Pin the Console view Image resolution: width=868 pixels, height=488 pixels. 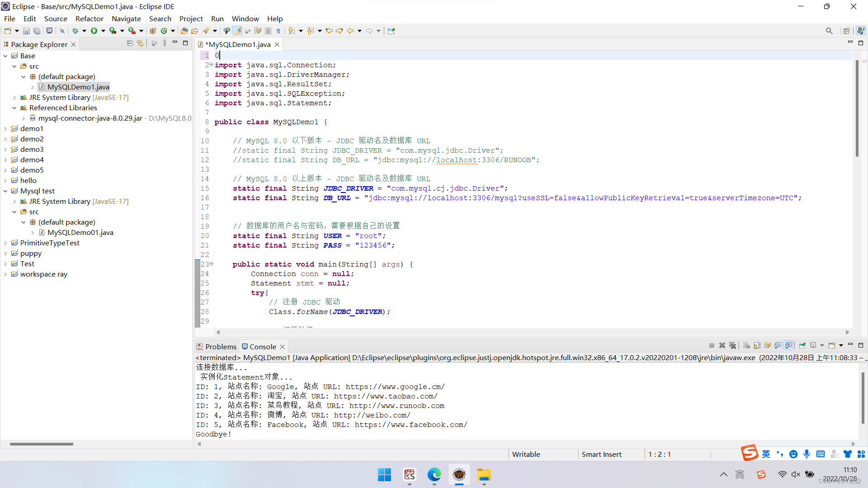click(802, 345)
